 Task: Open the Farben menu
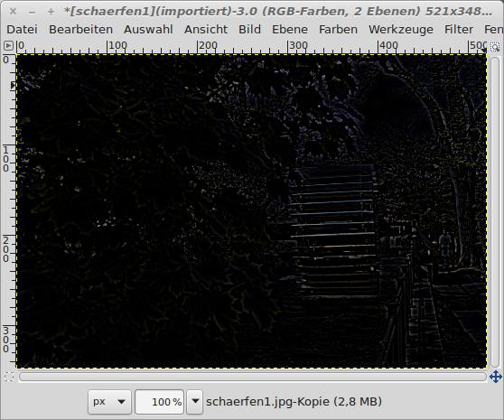pyautogui.click(x=338, y=30)
